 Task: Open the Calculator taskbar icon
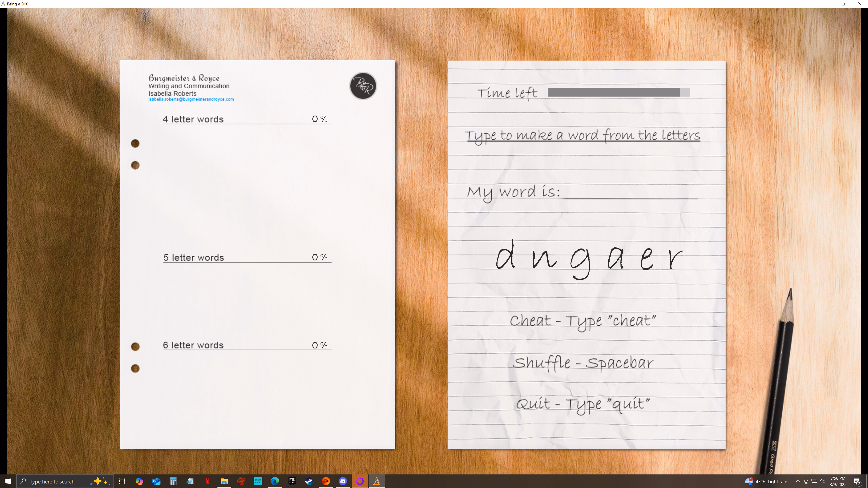(x=173, y=481)
